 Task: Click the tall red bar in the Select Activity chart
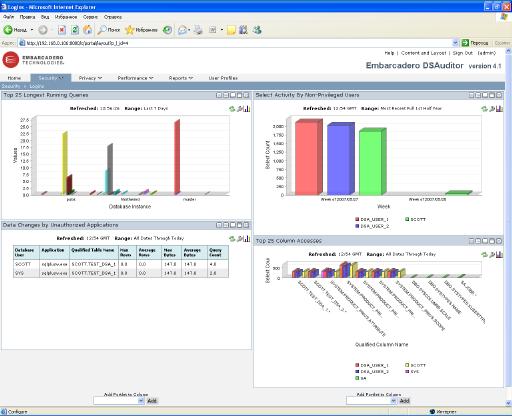(308, 157)
